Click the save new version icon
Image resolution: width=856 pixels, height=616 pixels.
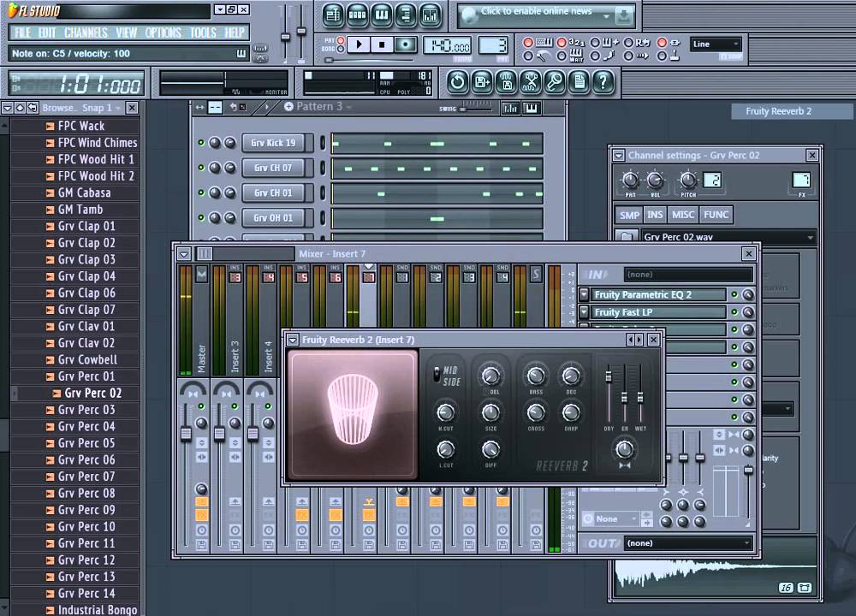coord(482,82)
